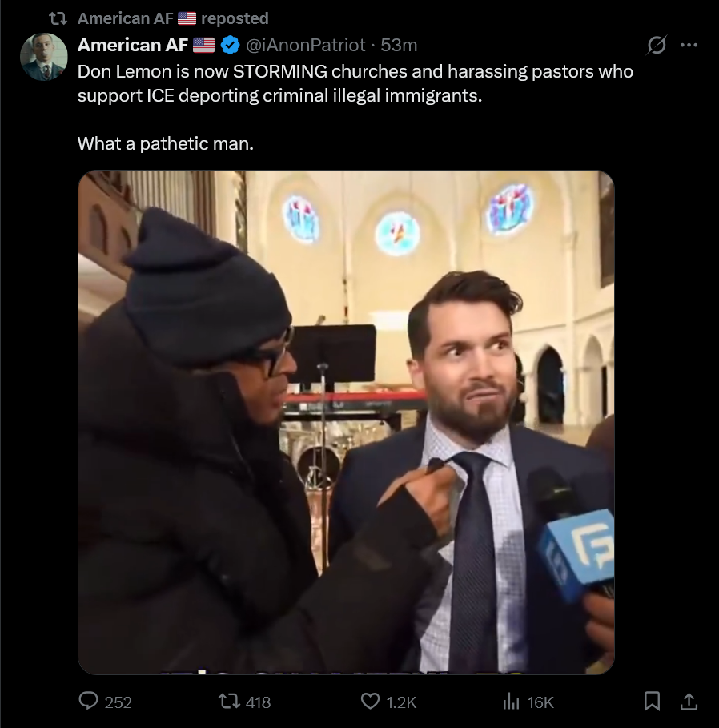Click the 418 reposts count
The height and width of the screenshot is (728, 719).
pyautogui.click(x=258, y=702)
